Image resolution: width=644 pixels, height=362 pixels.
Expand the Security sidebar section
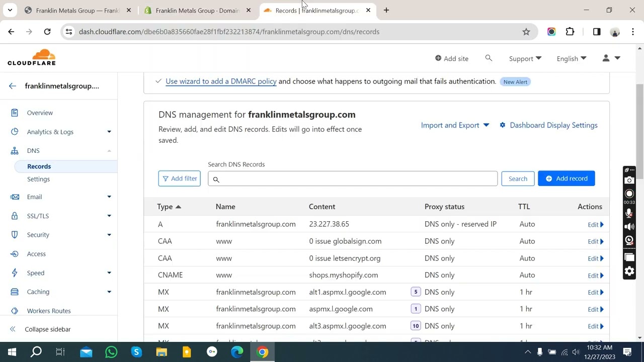(x=109, y=235)
